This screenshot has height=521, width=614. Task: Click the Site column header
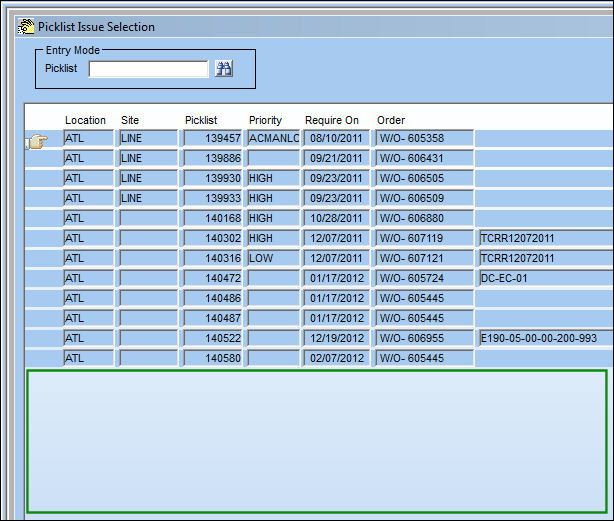click(130, 120)
